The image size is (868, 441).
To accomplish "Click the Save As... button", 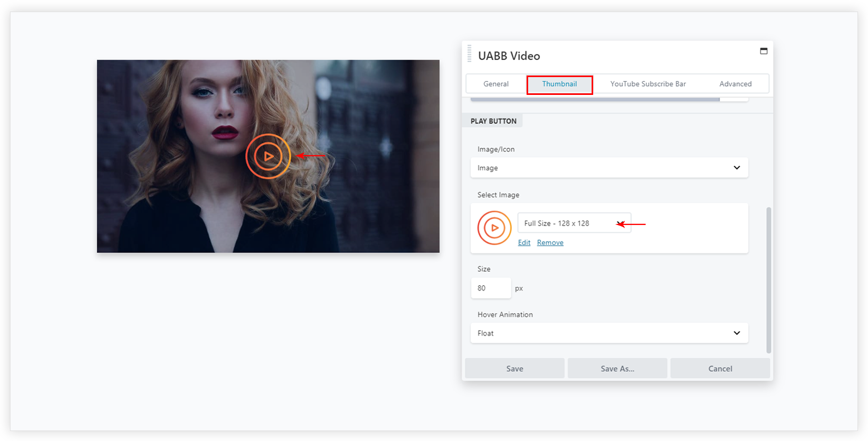I will 617,369.
